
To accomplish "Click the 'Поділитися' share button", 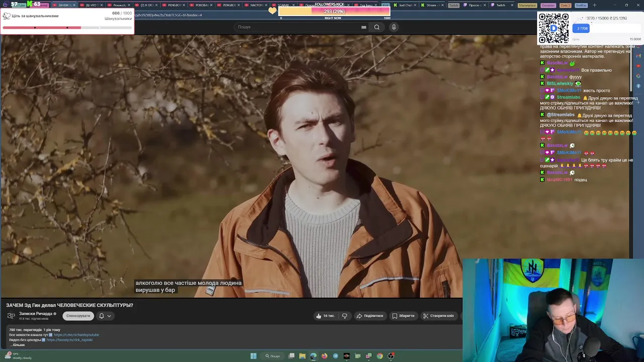I will click(370, 316).
